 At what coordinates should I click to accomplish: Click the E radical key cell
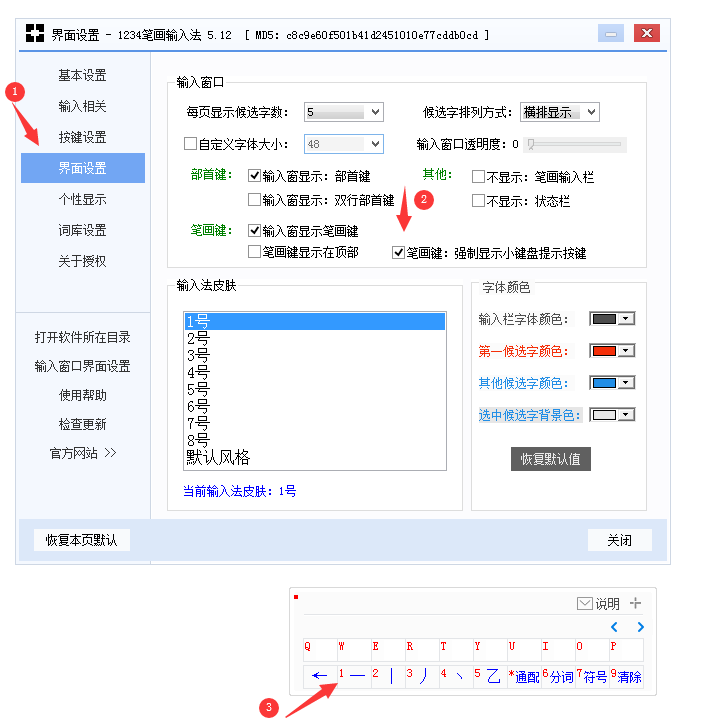[388, 650]
